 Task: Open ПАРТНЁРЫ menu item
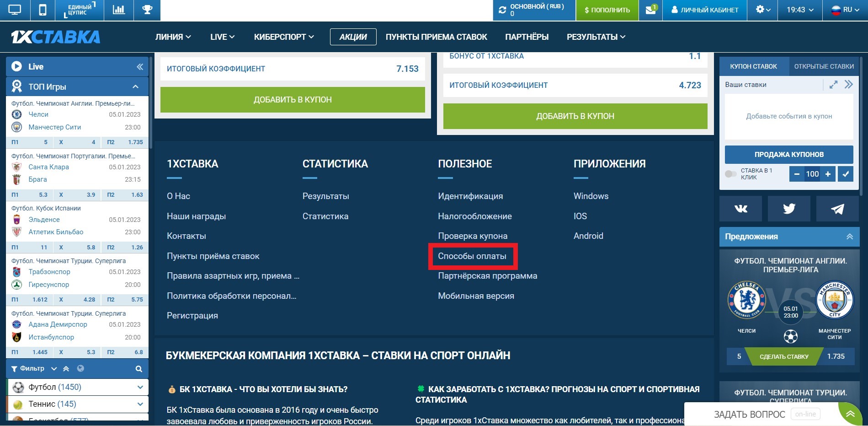pos(527,37)
